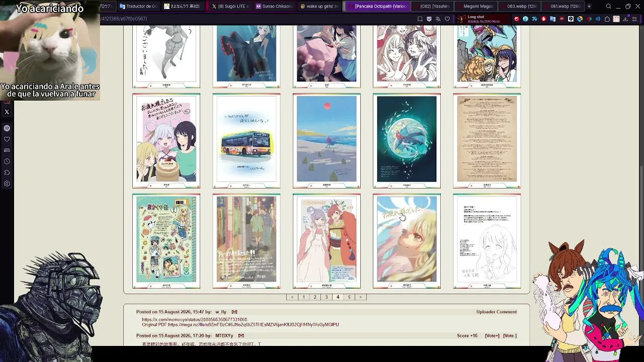Select current gallery page 4
Screen dimensions: 644x362
[338, 297]
